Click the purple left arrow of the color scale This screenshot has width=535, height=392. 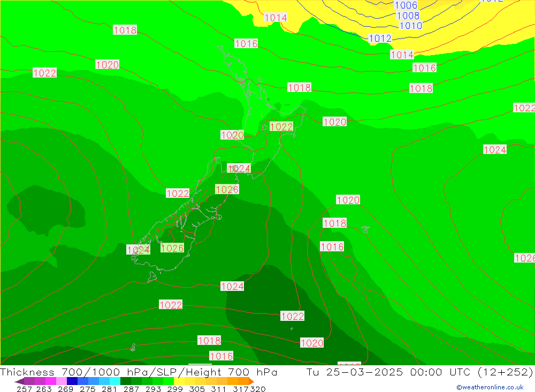[19, 381]
